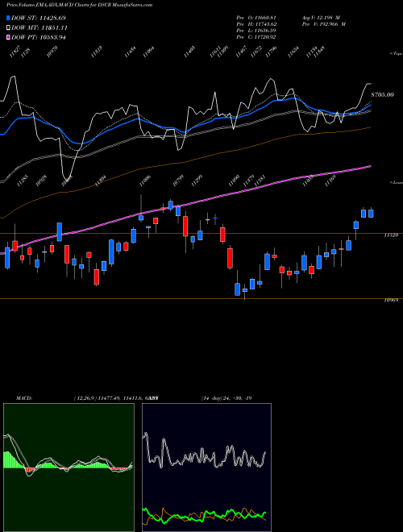Select the chart title mentioning MunafaSutra.com
This screenshot has height=532, width=403.
(80, 5)
